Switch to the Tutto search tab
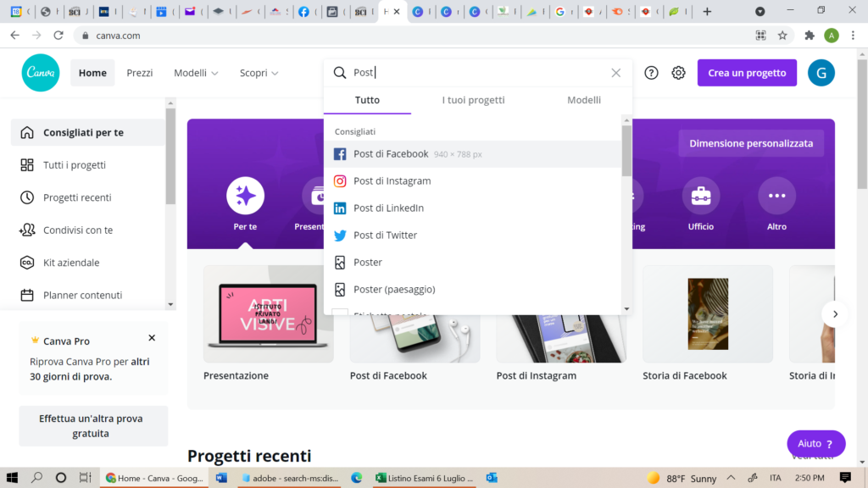 [x=367, y=100]
